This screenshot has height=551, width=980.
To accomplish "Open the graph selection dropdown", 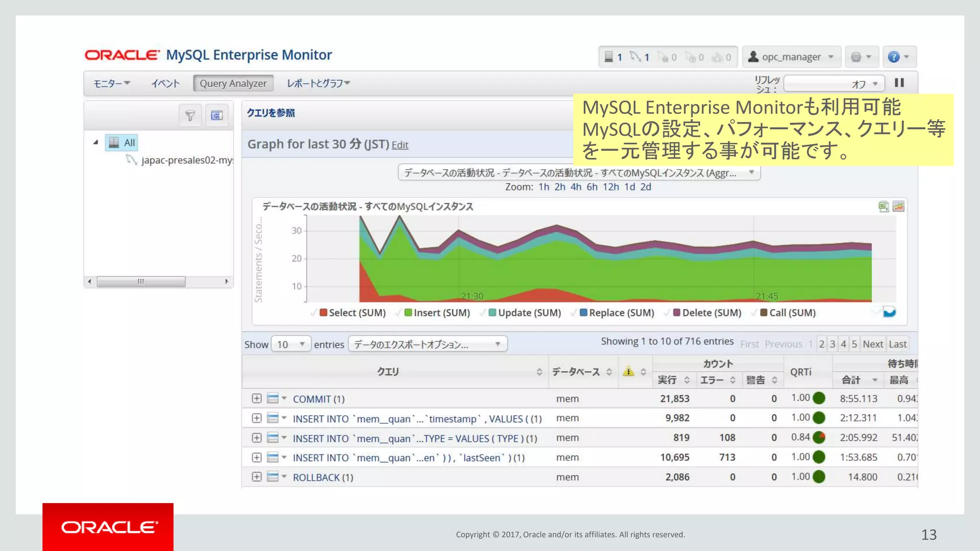I will tap(579, 173).
